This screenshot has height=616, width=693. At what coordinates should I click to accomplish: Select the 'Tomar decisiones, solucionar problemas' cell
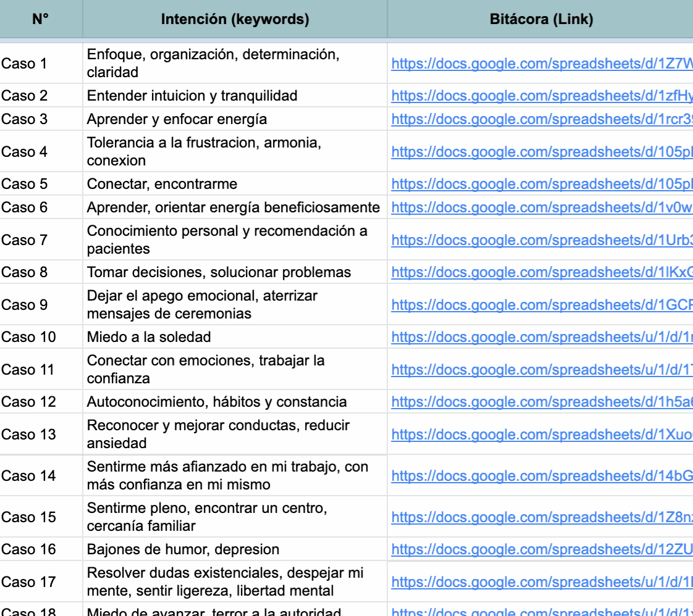pyautogui.click(x=235, y=272)
